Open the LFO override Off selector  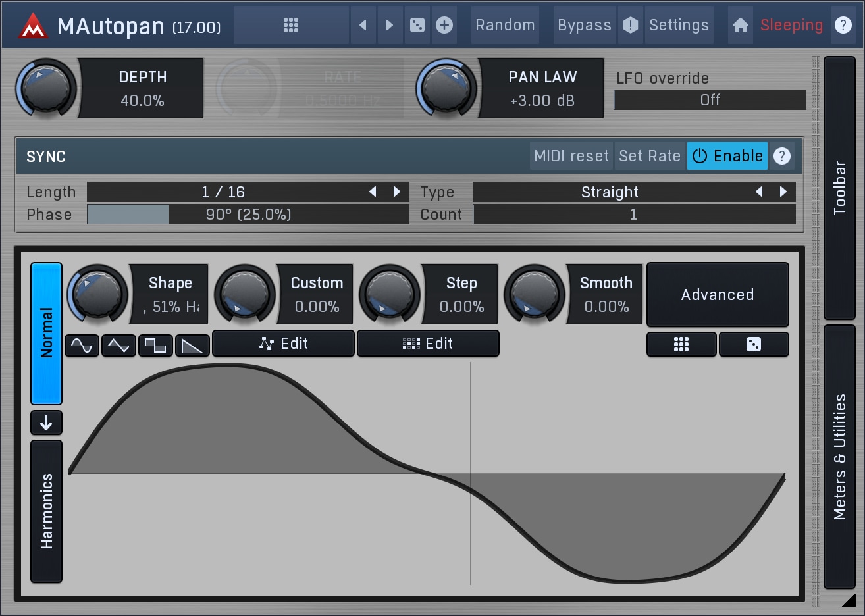coord(710,100)
